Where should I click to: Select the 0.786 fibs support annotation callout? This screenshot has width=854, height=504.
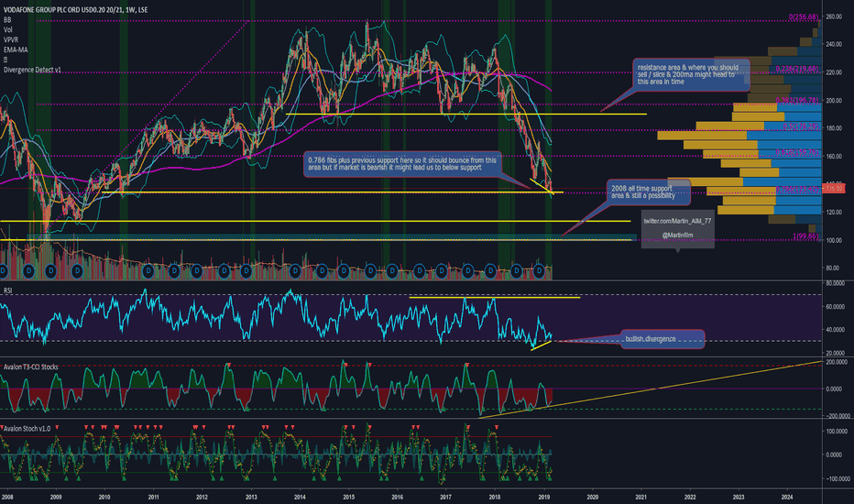coord(402,164)
